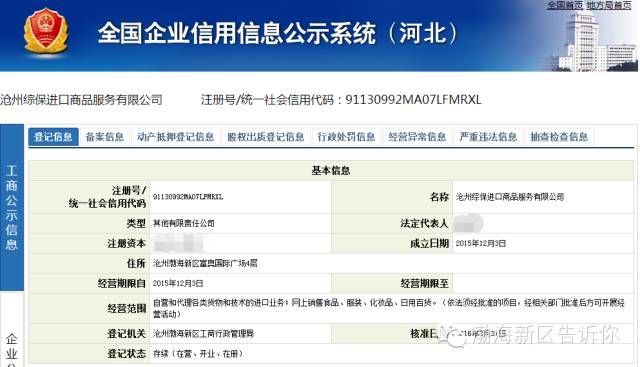This screenshot has height=367, width=640.
Task: Click company name 沧州综保进口商品服务有限公司 in header
Action: coord(81,100)
